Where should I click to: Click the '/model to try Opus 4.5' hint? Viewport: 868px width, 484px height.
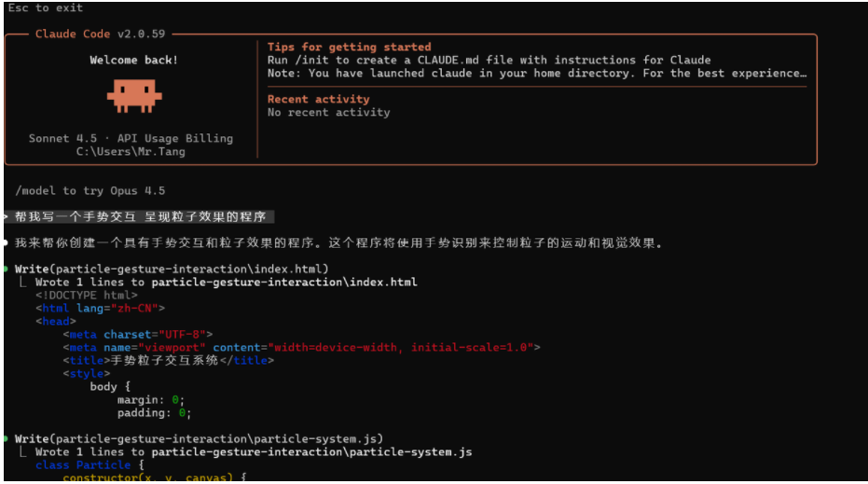(90, 190)
